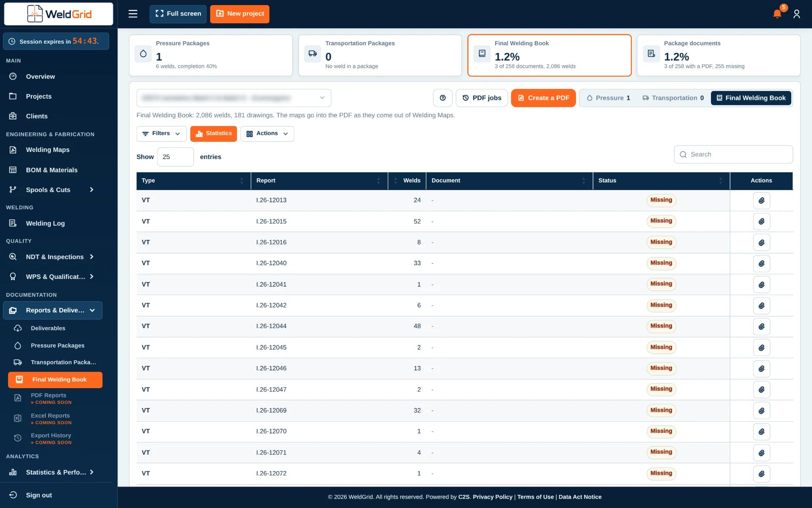The image size is (812, 508).
Task: Sign out of WeldGrid
Action: 39,495
